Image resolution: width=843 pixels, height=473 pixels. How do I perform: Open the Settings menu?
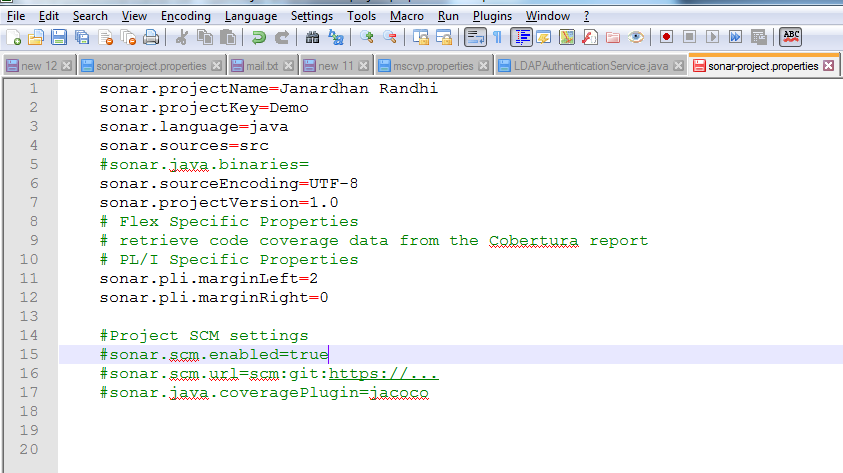[312, 16]
